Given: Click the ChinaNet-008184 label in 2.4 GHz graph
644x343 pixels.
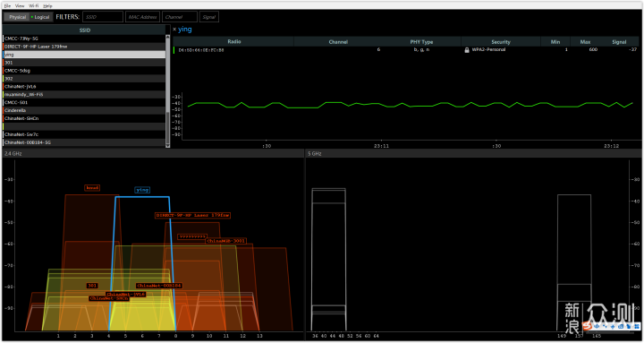Looking at the screenshot, I should pos(159,286).
